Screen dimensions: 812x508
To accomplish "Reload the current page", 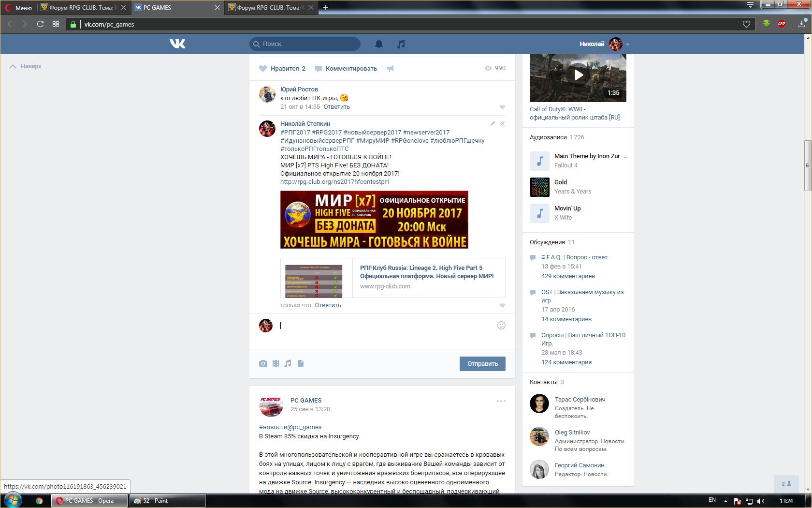I will coord(40,24).
